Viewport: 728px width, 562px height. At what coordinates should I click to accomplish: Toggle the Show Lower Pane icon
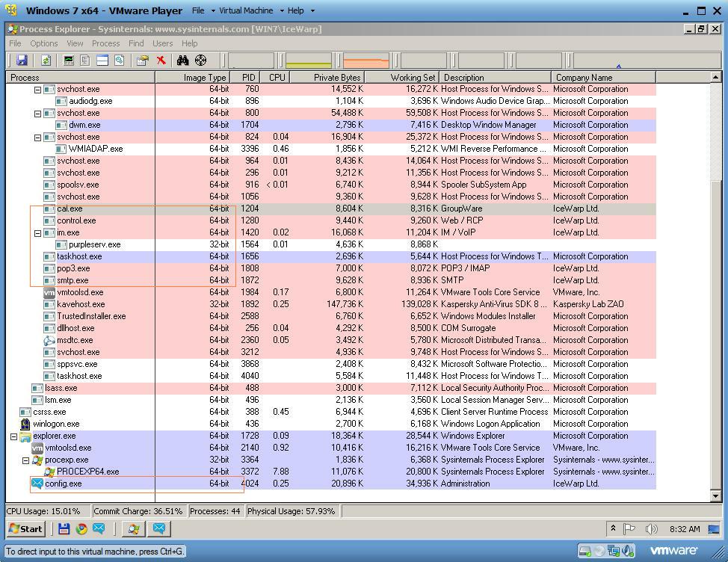[102, 61]
